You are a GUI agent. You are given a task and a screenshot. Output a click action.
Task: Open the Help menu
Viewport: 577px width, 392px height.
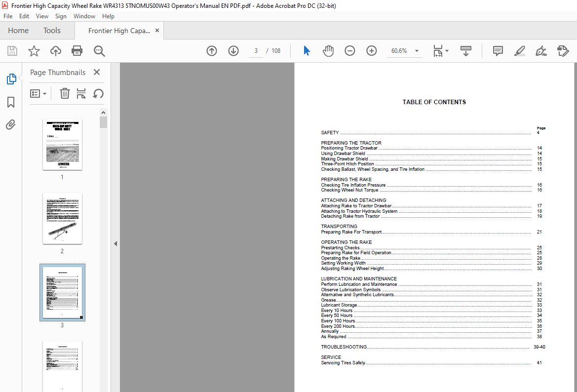pos(108,16)
